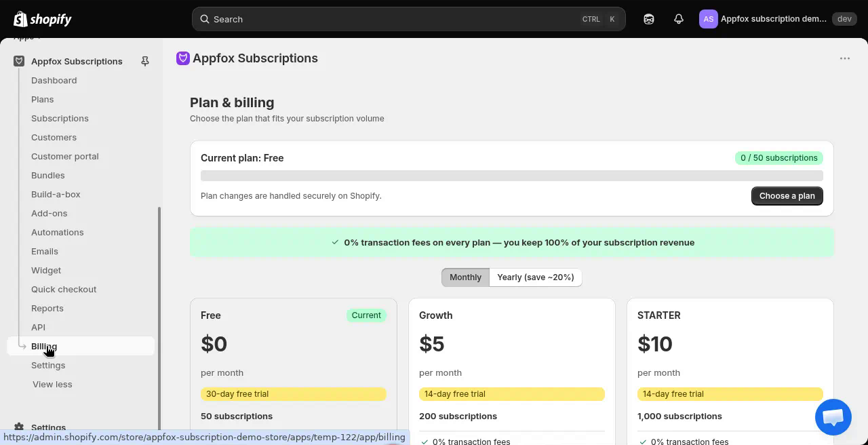
Task: Click the $5 Growth price
Action: [x=432, y=344]
